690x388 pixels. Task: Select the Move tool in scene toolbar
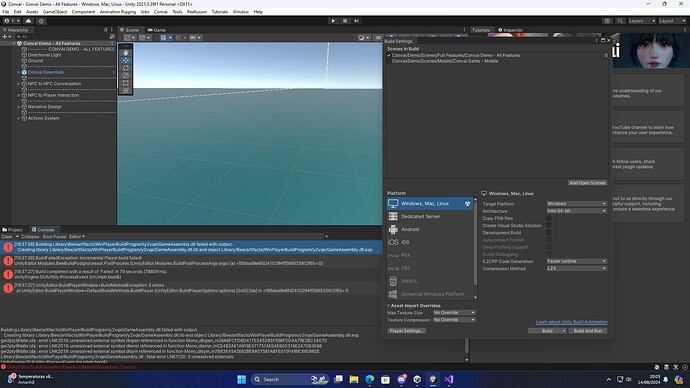coord(126,60)
